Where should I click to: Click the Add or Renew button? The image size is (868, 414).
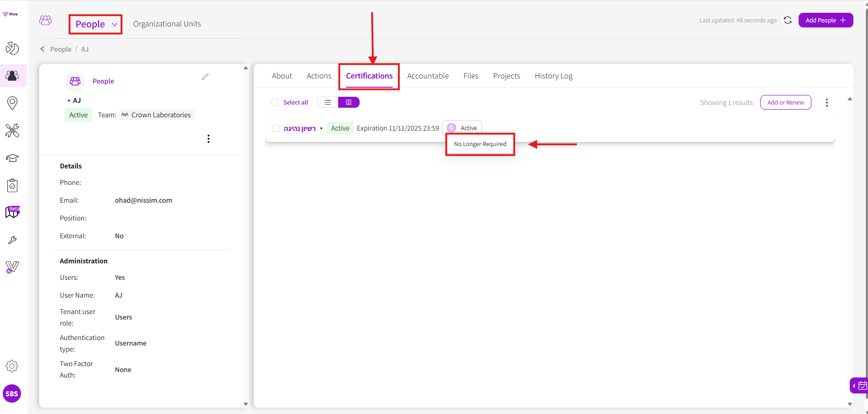[x=786, y=102]
